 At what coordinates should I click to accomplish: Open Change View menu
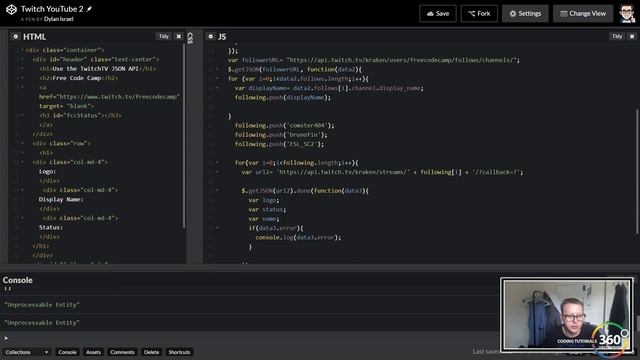583,13
